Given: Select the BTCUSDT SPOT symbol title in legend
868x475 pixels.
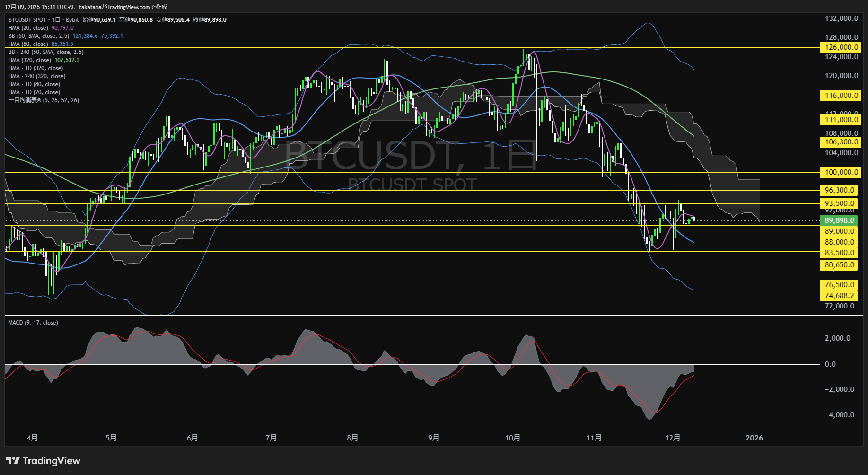Looking at the screenshot, I should click(x=27, y=20).
